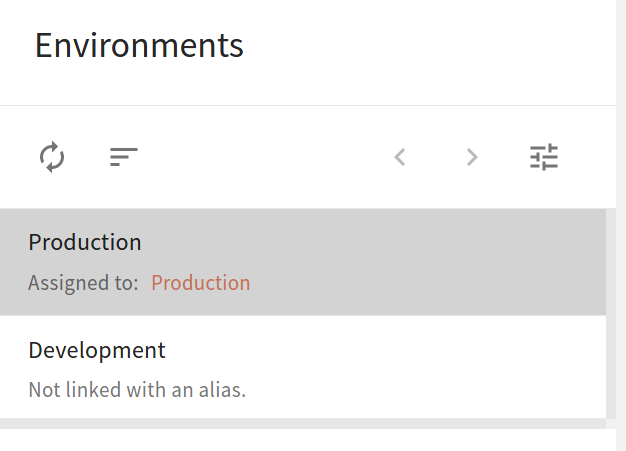Image resolution: width=626 pixels, height=451 pixels.
Task: Click the gray strip below Development row
Action: point(300,423)
